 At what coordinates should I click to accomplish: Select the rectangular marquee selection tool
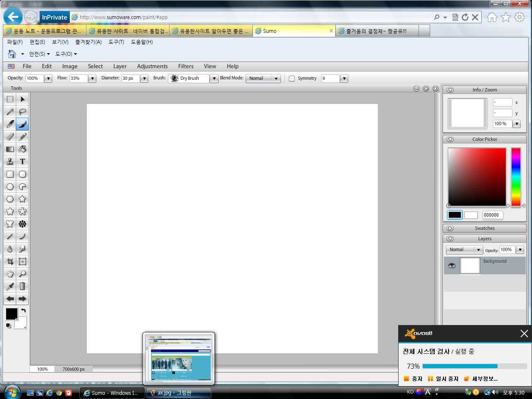click(x=10, y=99)
